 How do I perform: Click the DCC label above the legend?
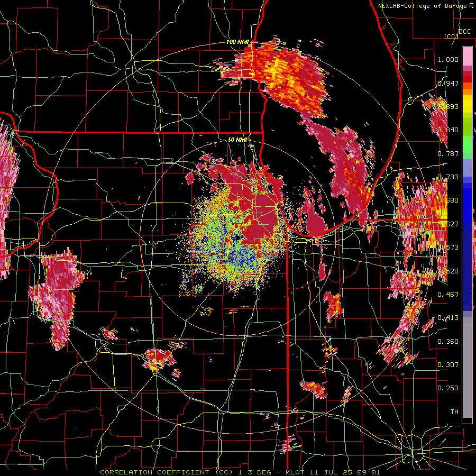coord(464,32)
